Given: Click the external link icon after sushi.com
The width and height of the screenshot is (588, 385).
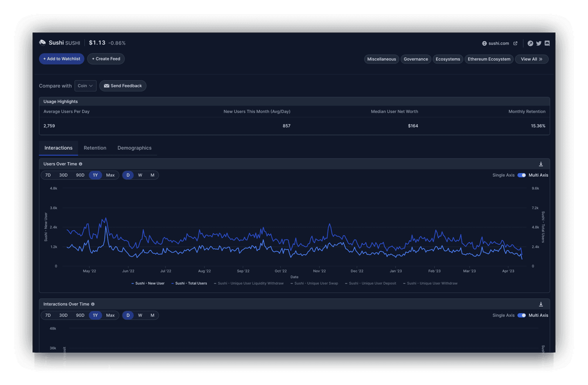Looking at the screenshot, I should coord(515,43).
